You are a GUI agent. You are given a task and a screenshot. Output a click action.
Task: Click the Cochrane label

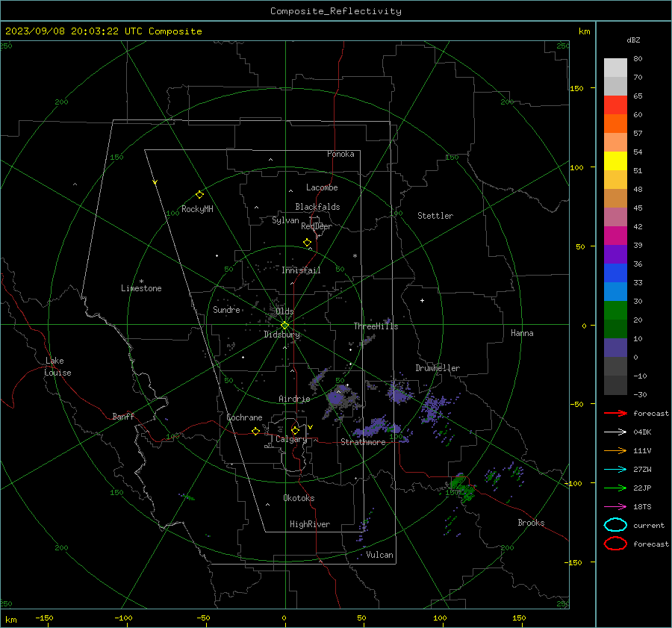244,417
